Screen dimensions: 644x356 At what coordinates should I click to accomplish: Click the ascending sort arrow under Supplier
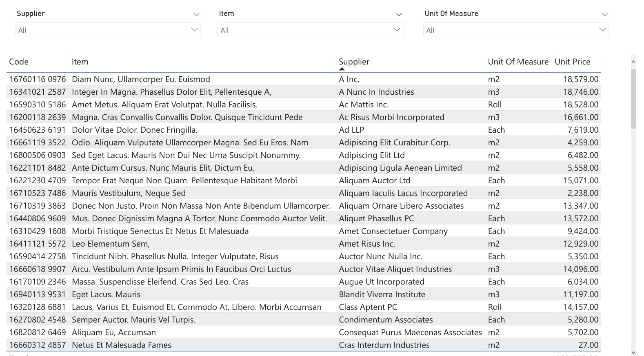342,69
